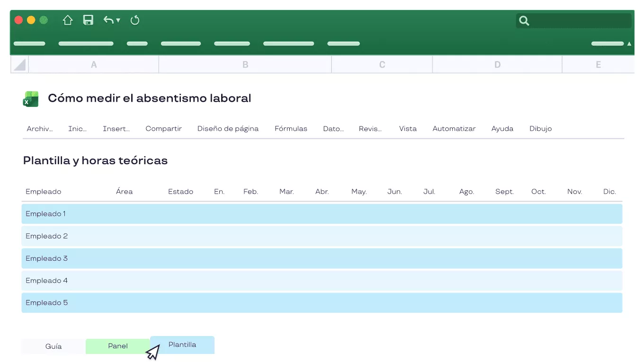Open the Insert... tab
The image size is (644, 362).
point(116,129)
